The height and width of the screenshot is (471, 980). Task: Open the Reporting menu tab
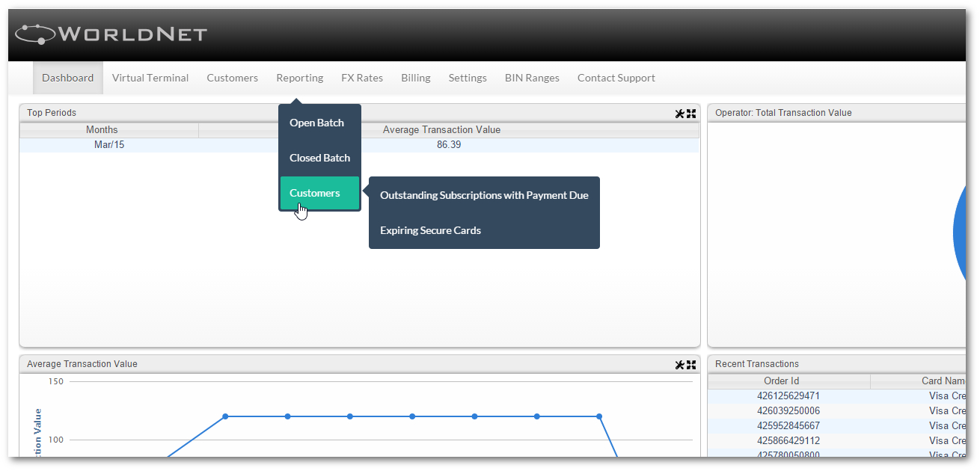click(x=300, y=78)
